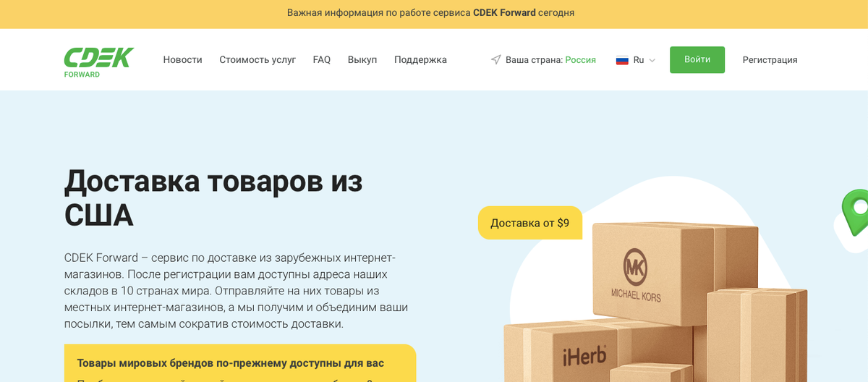Go to the FAQ page
This screenshot has width=868, height=382.
[322, 60]
